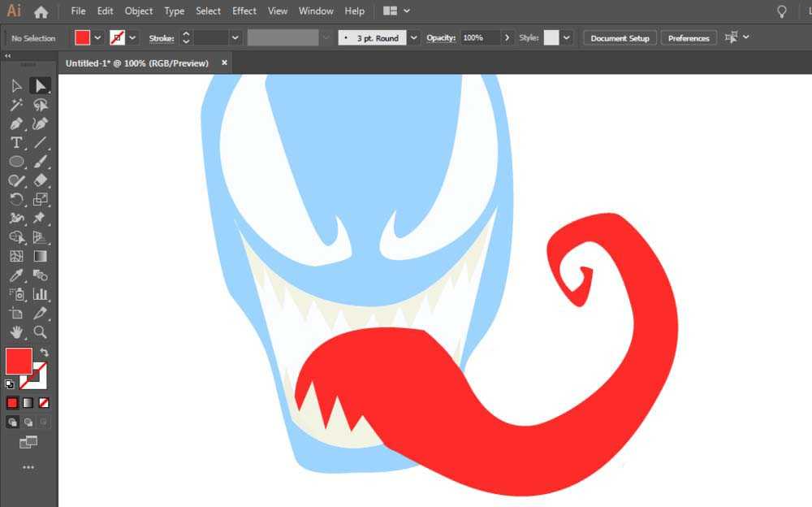Expand the 3 pt. Round brush dropdown

click(x=414, y=38)
